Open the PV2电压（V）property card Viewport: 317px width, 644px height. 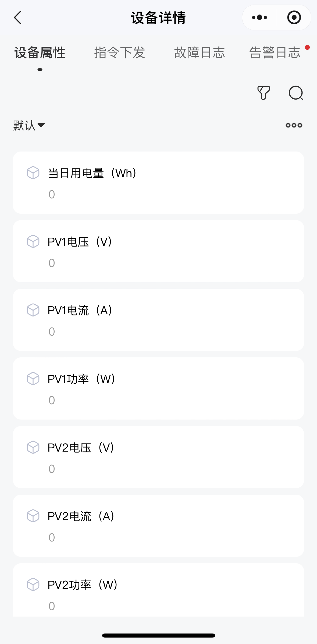pos(158,457)
